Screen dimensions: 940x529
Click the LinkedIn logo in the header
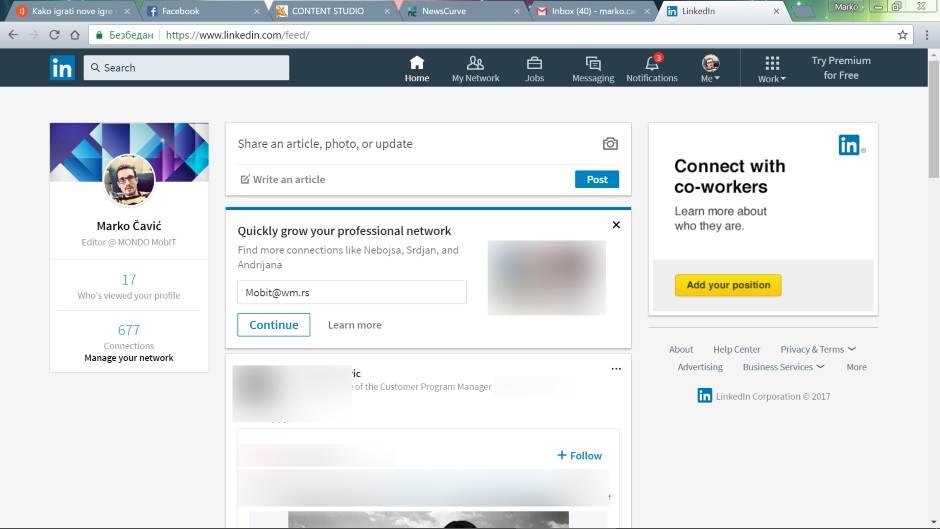[62, 68]
